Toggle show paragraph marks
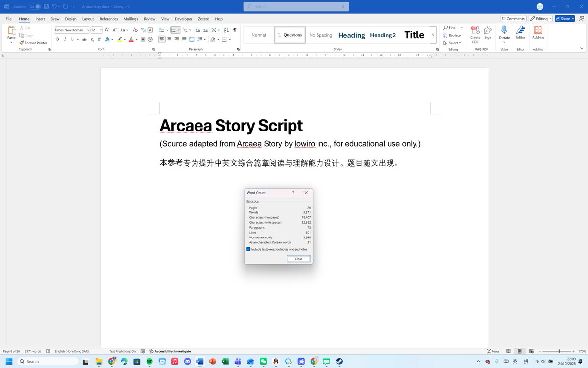The height and width of the screenshot is (368, 588). (234, 30)
